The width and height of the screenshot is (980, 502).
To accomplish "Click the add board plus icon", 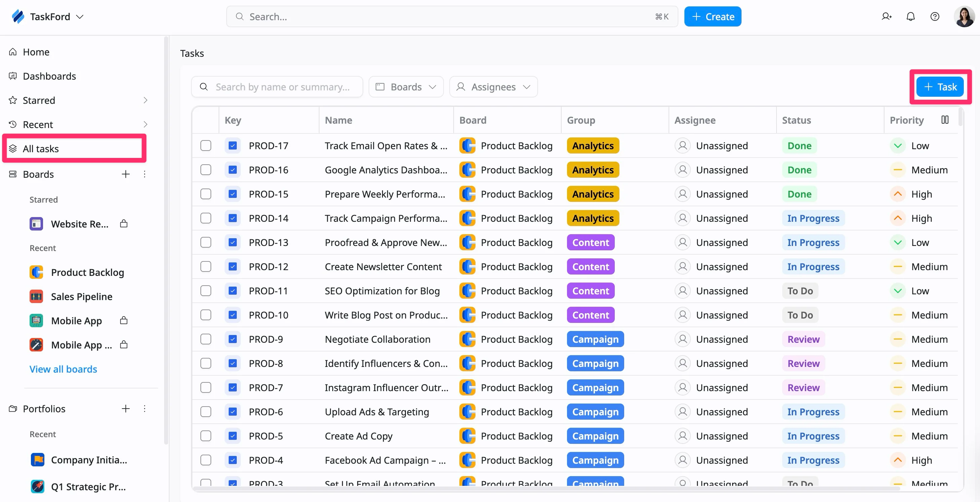I will (x=125, y=174).
